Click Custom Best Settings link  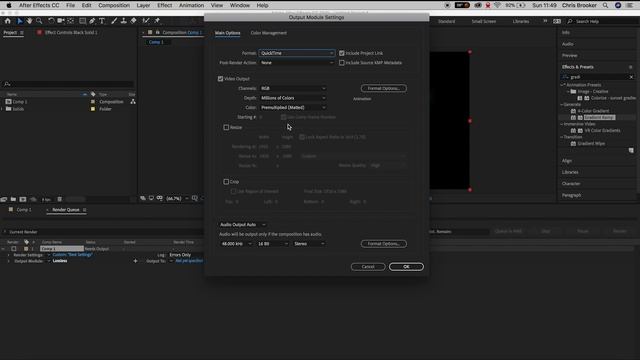coord(73,255)
